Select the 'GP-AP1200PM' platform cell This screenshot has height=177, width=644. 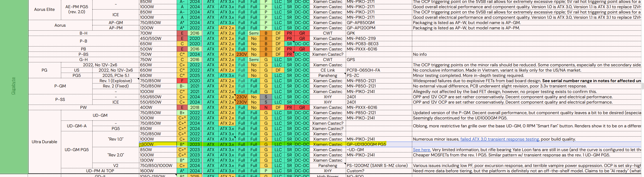click(x=379, y=28)
